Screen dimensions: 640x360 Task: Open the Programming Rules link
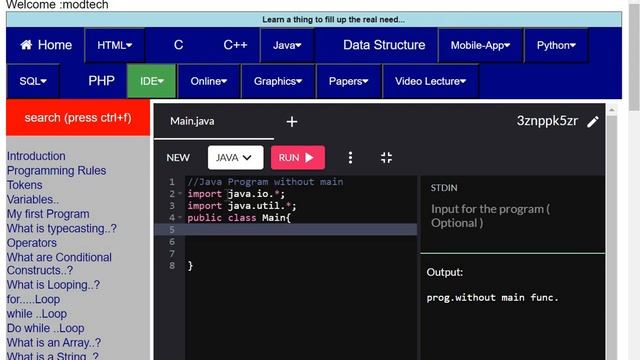[x=56, y=171]
